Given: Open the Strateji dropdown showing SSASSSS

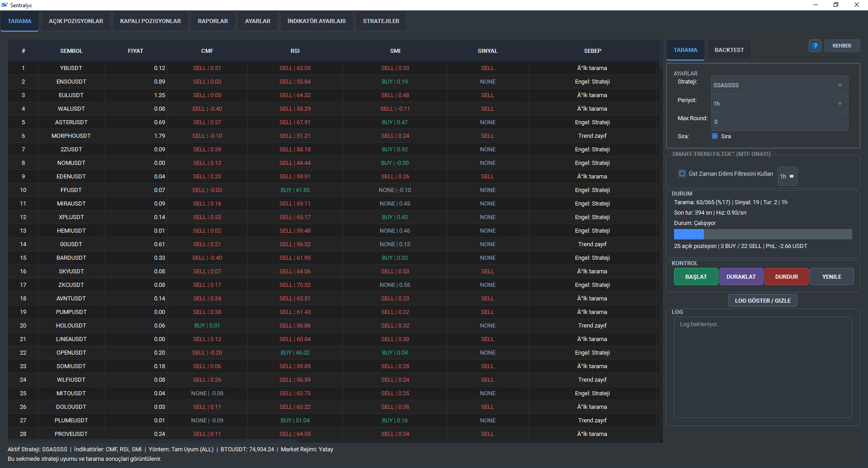Looking at the screenshot, I should pos(779,85).
